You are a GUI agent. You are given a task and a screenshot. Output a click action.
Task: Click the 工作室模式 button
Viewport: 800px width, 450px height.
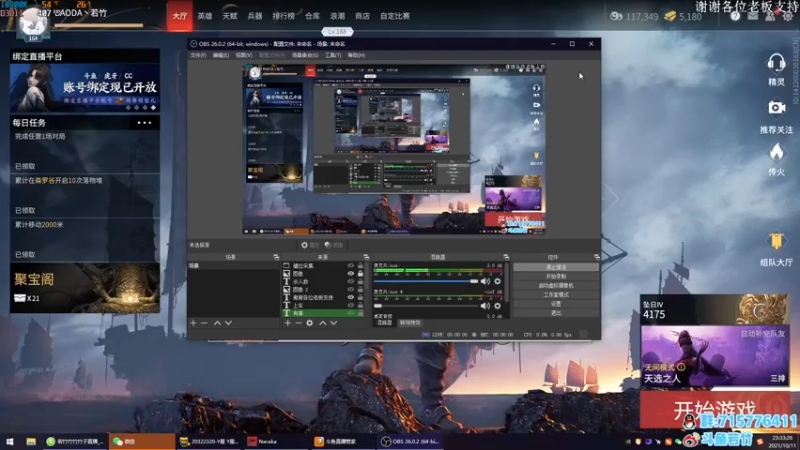pyautogui.click(x=556, y=294)
